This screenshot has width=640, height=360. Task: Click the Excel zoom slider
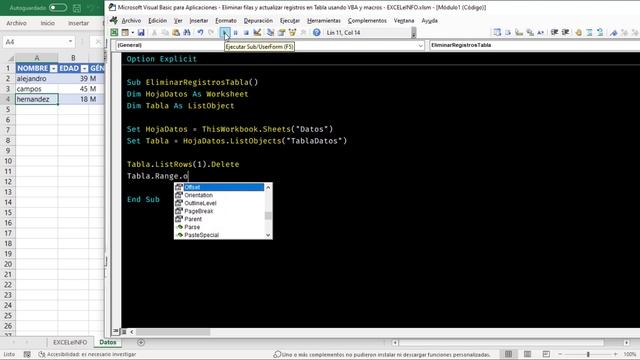tap(588, 354)
